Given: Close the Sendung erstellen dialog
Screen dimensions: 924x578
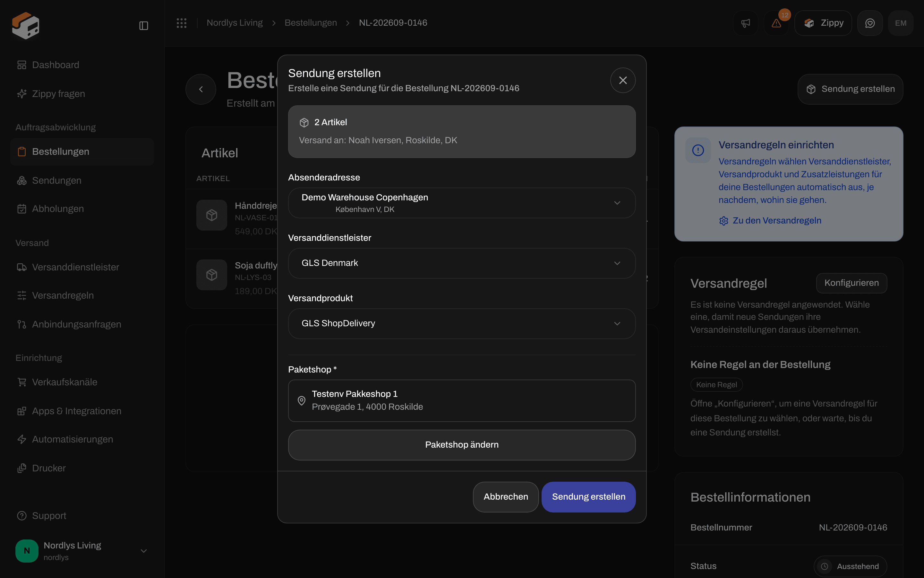Looking at the screenshot, I should [623, 80].
